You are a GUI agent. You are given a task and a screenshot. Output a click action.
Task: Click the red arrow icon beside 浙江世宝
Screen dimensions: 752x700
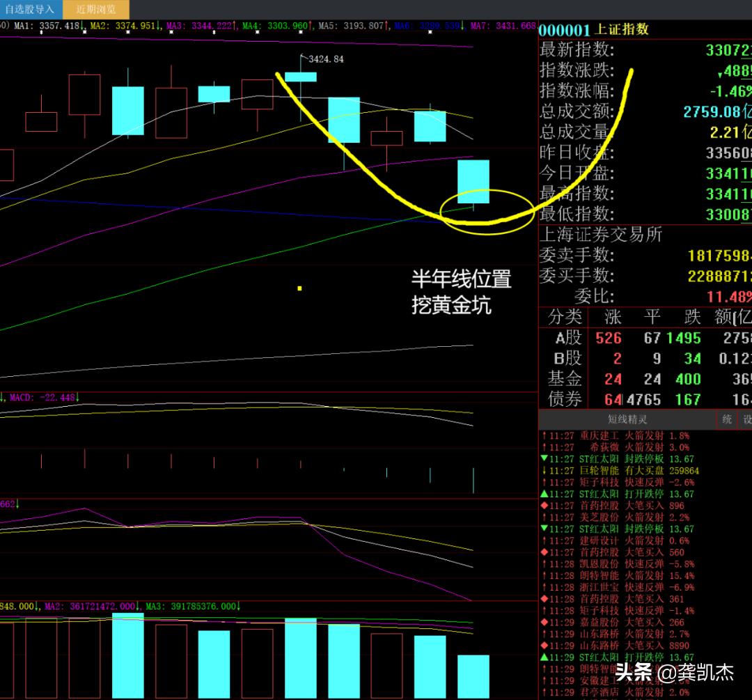click(544, 588)
